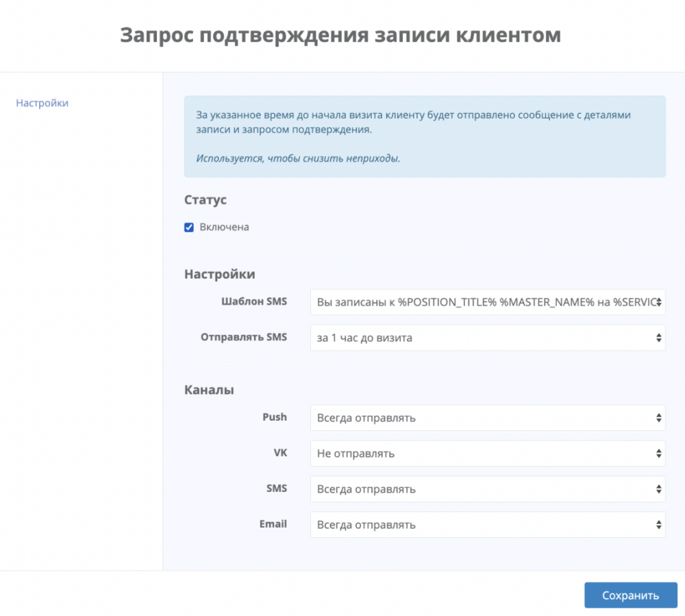Click the Email channel label
Viewport: 685px width, 616px height.
click(x=273, y=524)
